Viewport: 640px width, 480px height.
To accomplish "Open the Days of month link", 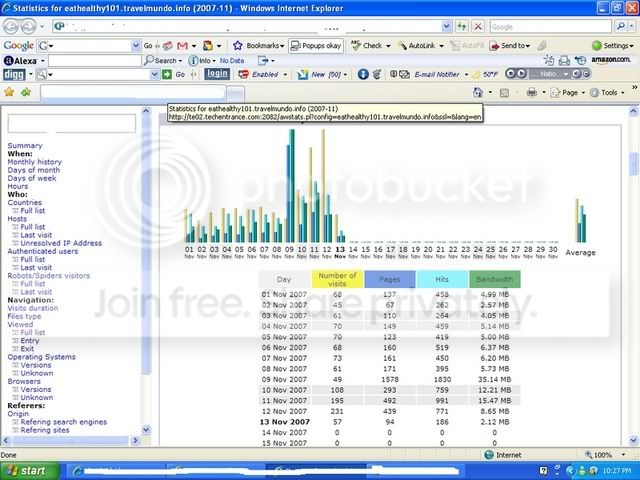I will [x=34, y=170].
